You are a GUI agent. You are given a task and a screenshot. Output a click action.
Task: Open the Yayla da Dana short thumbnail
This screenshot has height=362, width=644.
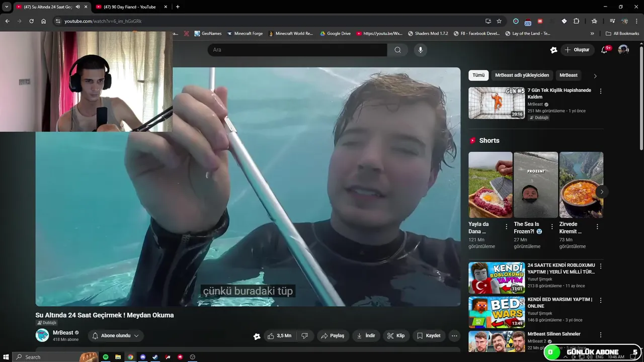tap(491, 185)
